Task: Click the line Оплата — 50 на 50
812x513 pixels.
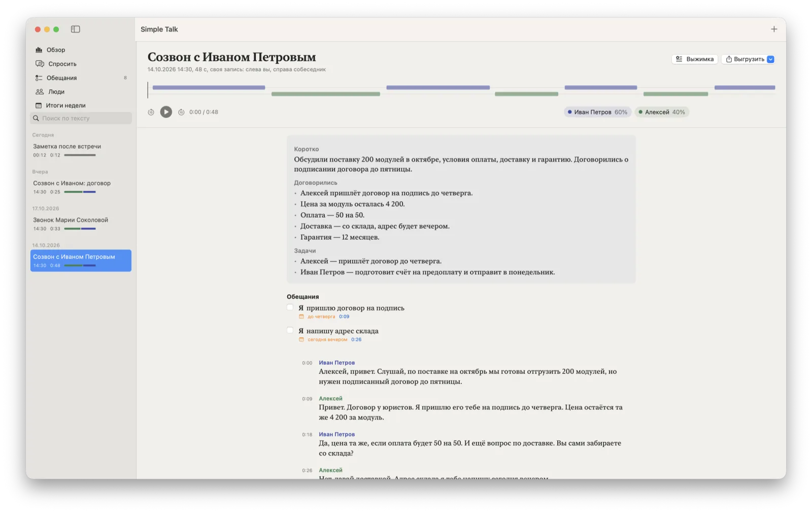Action: (332, 215)
